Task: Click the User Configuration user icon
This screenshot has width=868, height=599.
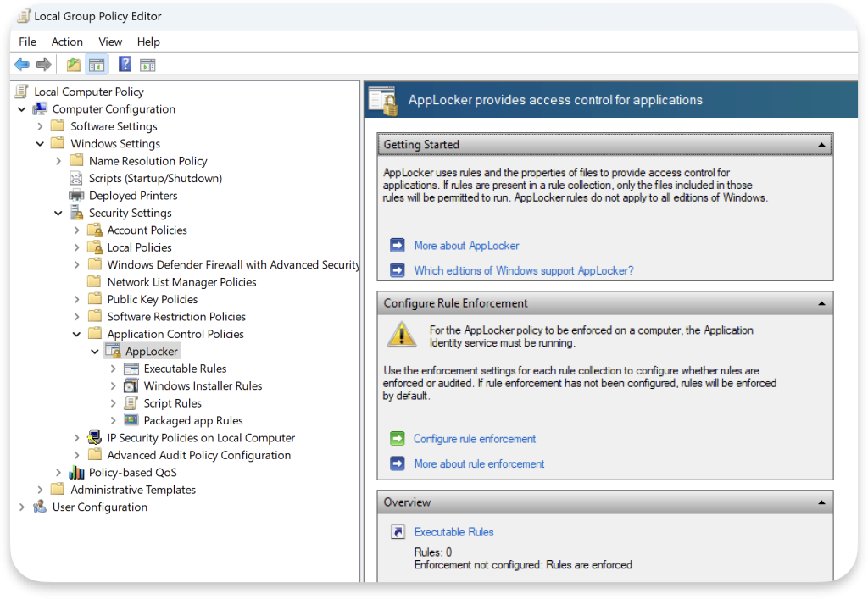Action: point(40,507)
